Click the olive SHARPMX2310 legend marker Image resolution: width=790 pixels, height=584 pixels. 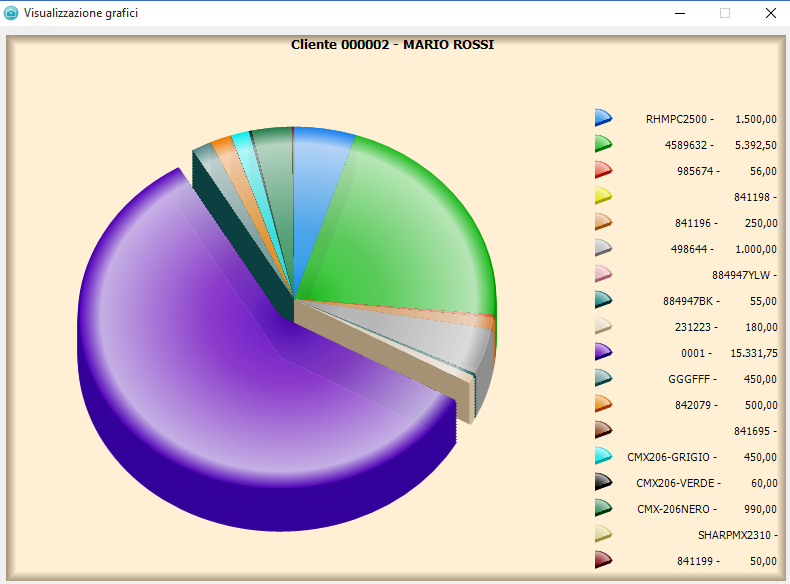click(603, 534)
